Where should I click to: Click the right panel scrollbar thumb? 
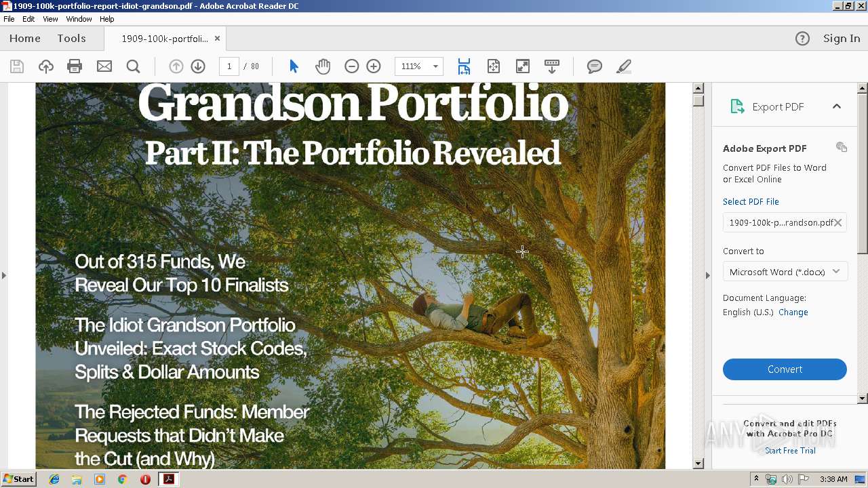click(x=863, y=174)
